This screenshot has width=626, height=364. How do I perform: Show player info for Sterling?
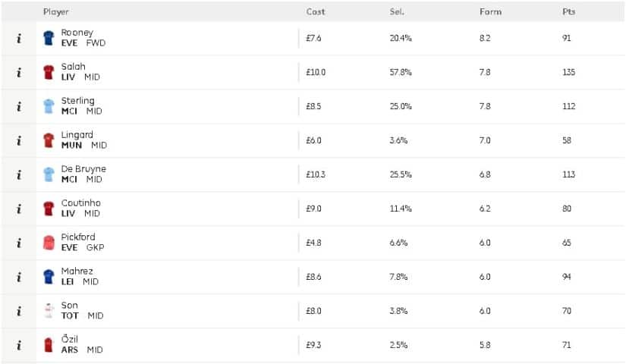click(x=18, y=107)
